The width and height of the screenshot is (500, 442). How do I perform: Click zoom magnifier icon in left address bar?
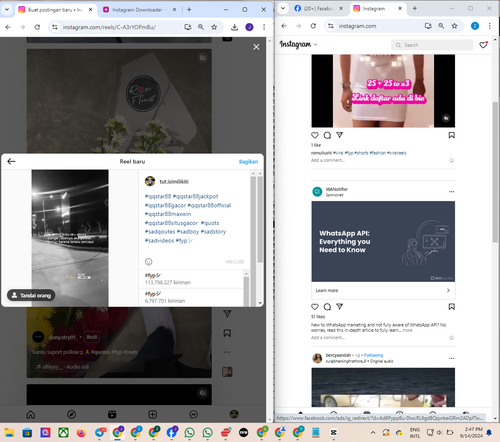click(x=201, y=27)
